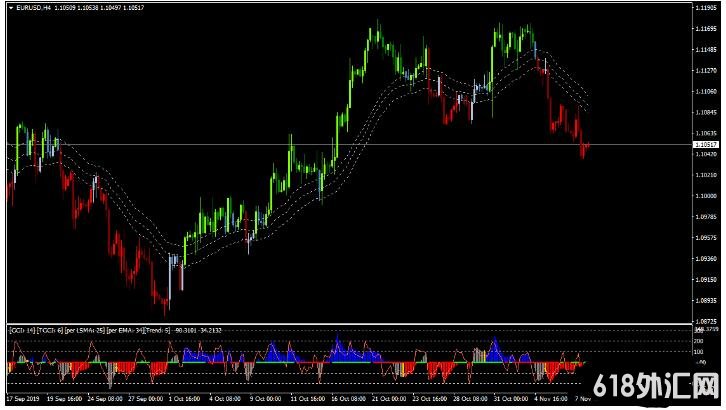
Task: Click the 1.10635 price axis label
Action: pyautogui.click(x=706, y=133)
